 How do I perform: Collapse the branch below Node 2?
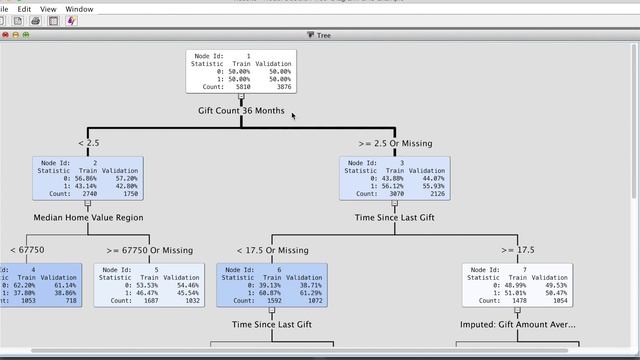coord(88,203)
